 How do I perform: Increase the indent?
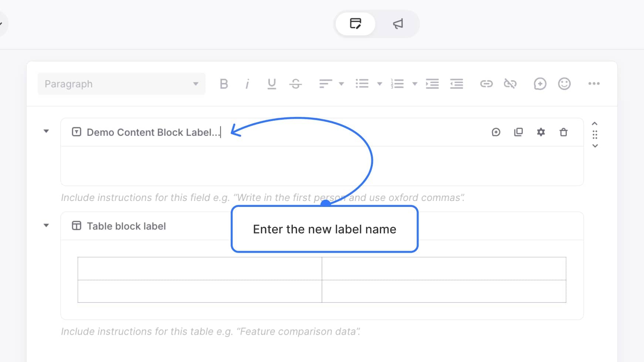coord(432,84)
